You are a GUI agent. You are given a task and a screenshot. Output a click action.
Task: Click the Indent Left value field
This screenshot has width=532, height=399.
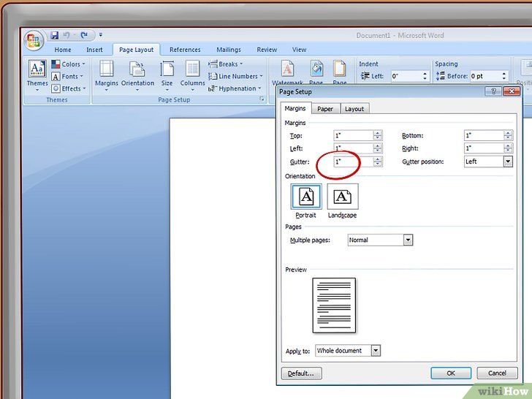pos(406,76)
